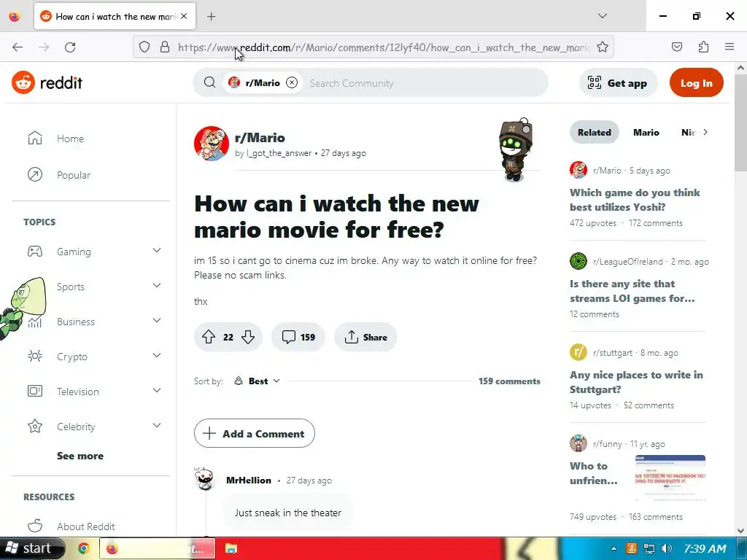Image resolution: width=747 pixels, height=560 pixels.
Task: Select the Related tab
Action: pyautogui.click(x=594, y=133)
